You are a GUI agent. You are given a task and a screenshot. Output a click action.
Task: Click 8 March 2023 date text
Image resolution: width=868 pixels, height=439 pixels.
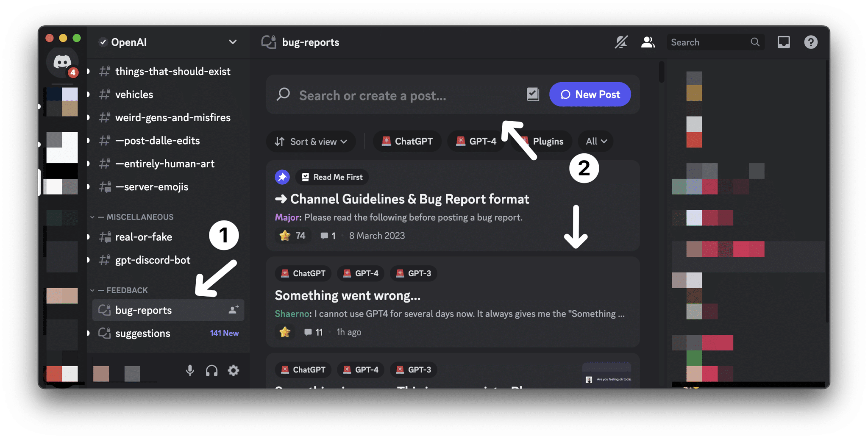click(377, 236)
